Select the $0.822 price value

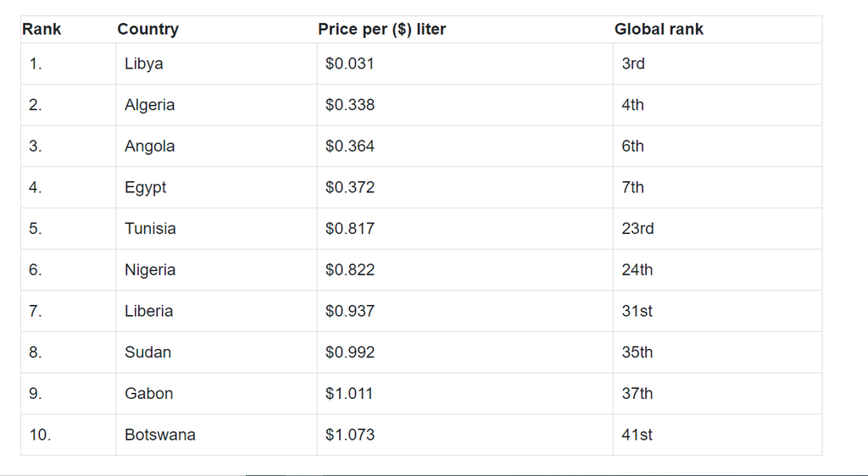point(349,270)
